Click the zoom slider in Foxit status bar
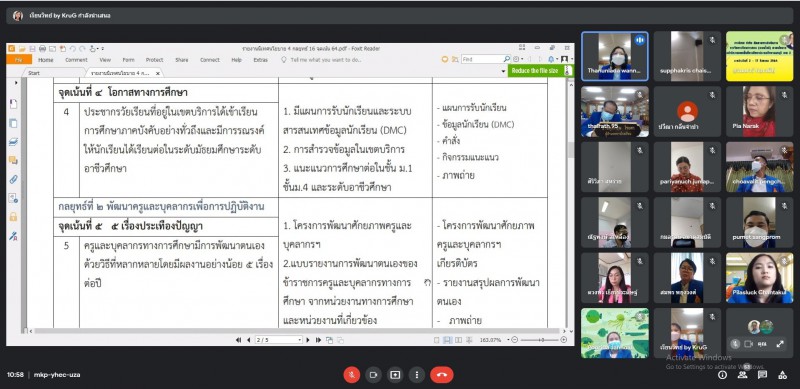The height and width of the screenshot is (389, 800). [540, 339]
